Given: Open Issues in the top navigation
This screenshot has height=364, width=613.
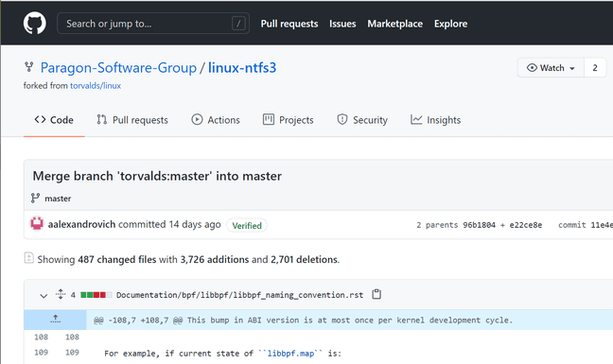Looking at the screenshot, I should point(342,24).
